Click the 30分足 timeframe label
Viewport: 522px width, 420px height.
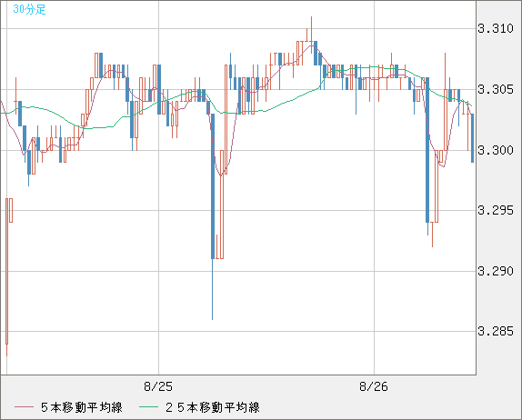coord(29,9)
